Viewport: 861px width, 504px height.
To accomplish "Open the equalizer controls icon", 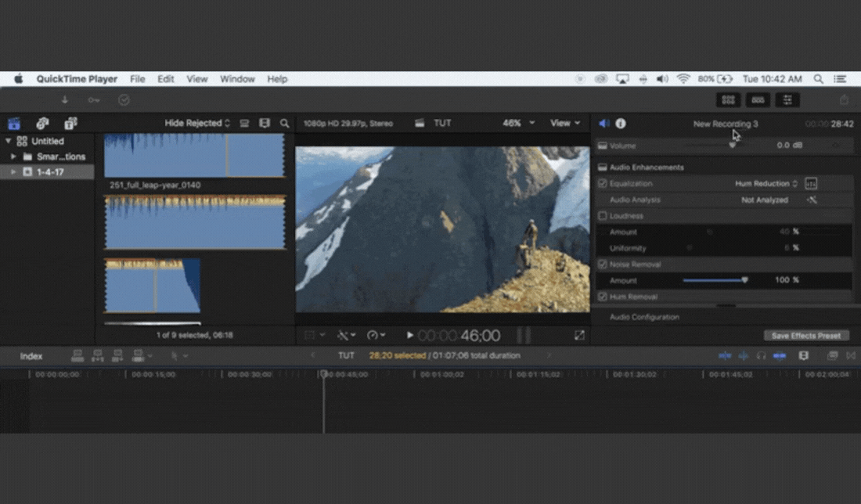I will [x=811, y=184].
